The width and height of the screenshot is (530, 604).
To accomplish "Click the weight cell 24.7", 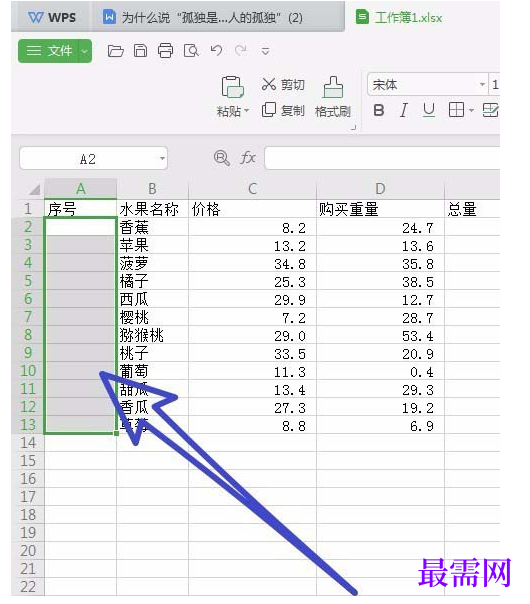I will click(x=380, y=227).
